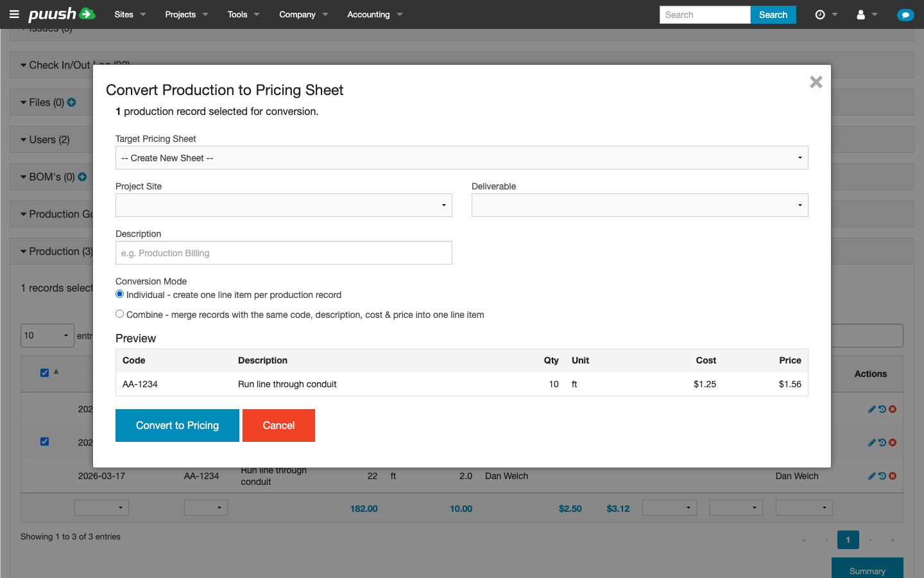Open the hamburger navigation menu

pyautogui.click(x=14, y=14)
